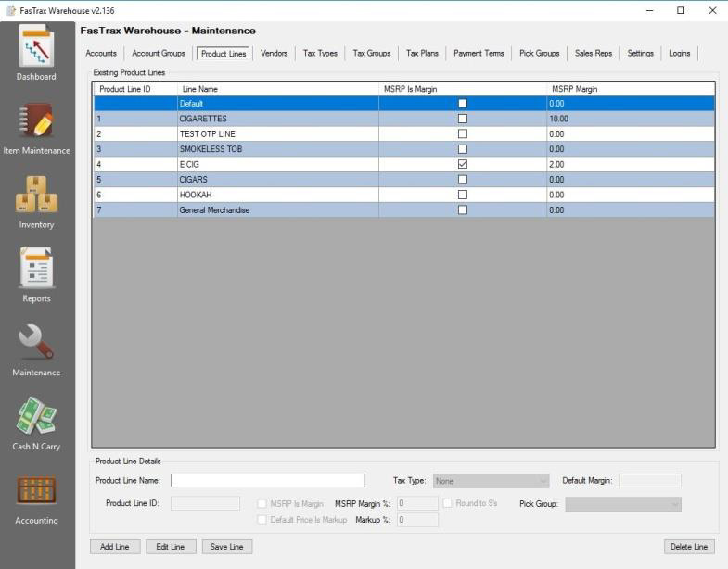
Task: Click the Add Line button
Action: pos(115,547)
